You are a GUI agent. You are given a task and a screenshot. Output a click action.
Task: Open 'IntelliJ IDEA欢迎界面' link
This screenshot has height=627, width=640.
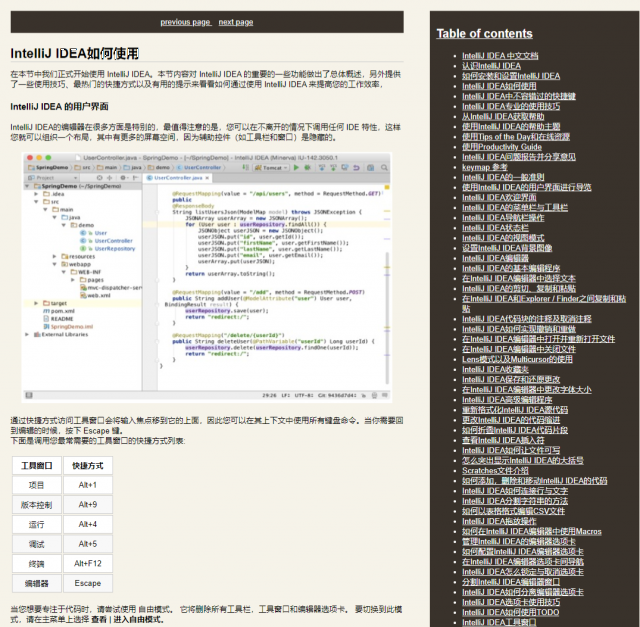(499, 198)
